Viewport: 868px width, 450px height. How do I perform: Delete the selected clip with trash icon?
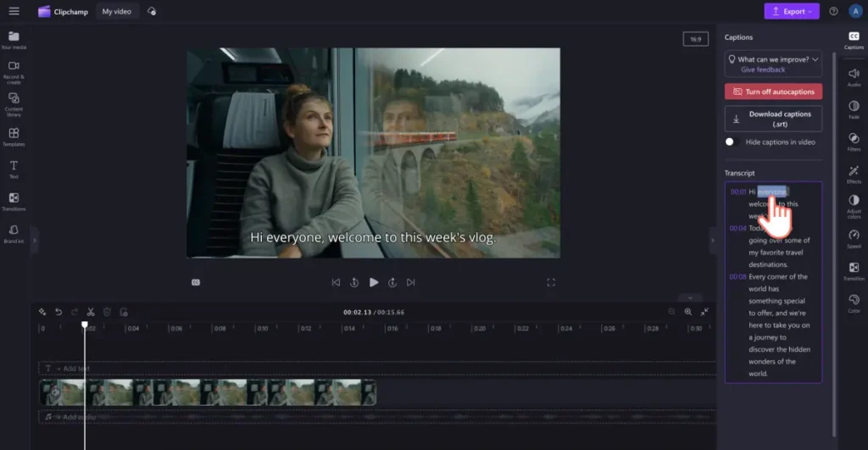(x=107, y=312)
